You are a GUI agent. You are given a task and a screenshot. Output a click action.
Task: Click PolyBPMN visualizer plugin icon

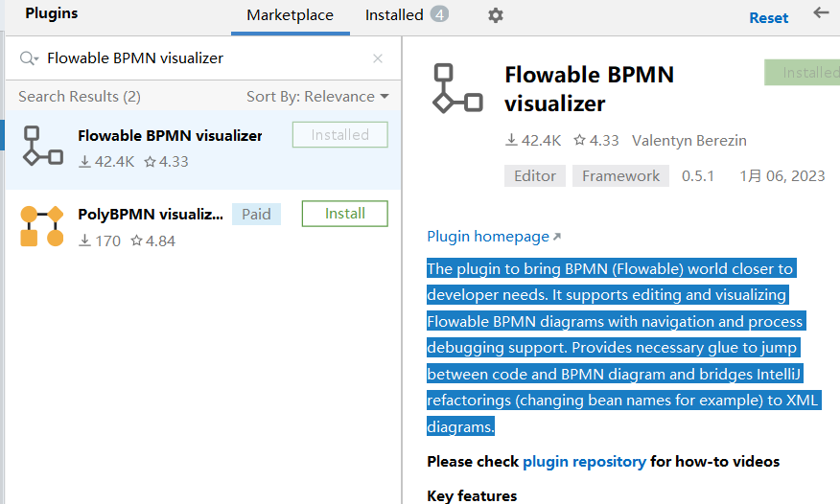[x=42, y=226]
